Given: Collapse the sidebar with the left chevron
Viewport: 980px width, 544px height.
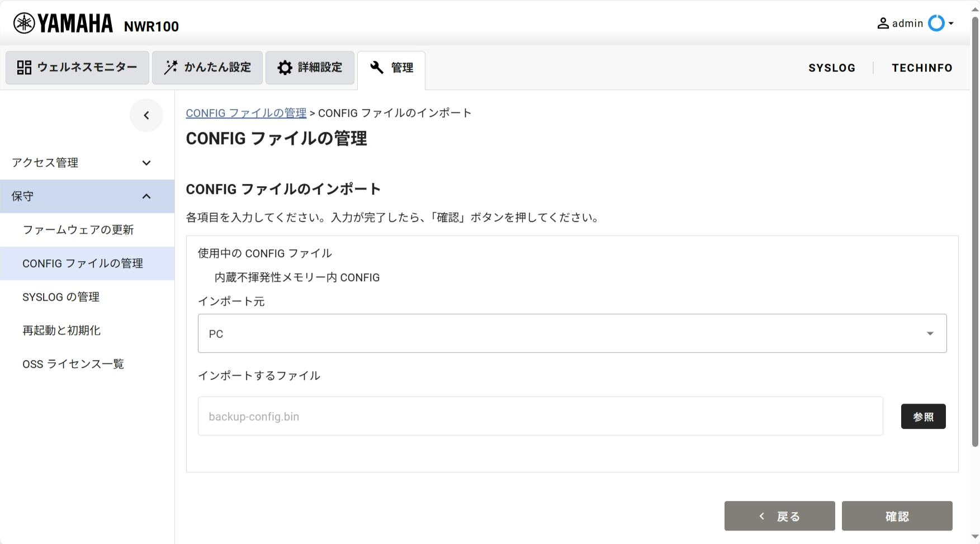Looking at the screenshot, I should coord(146,116).
